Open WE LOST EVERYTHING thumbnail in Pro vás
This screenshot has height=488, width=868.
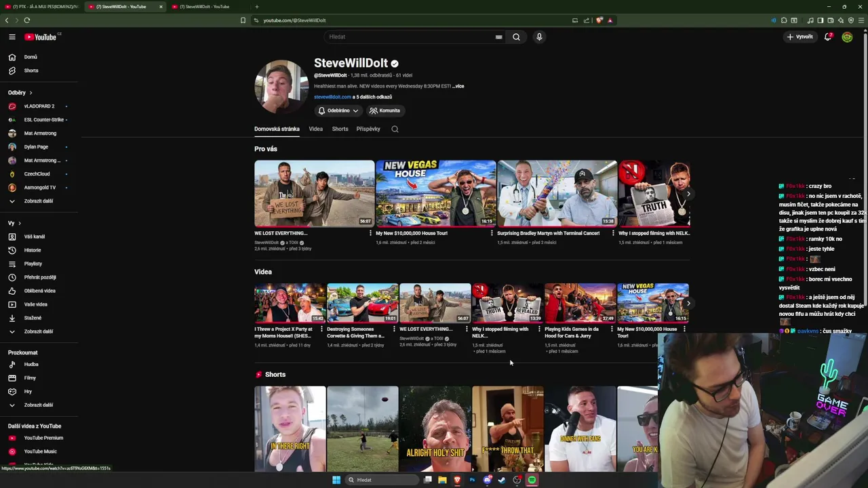(314, 193)
